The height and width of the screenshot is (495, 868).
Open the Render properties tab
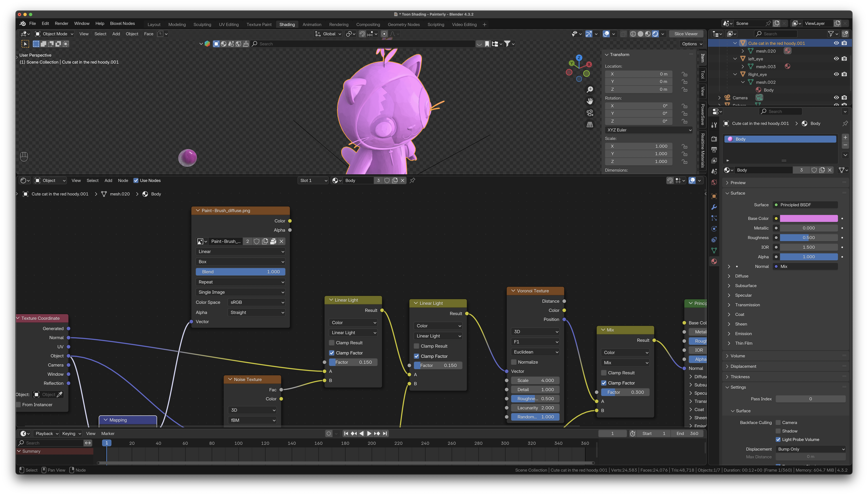click(714, 139)
